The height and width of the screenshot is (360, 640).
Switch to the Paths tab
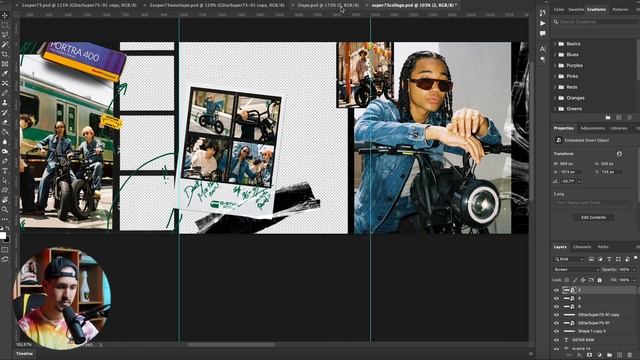tap(603, 247)
